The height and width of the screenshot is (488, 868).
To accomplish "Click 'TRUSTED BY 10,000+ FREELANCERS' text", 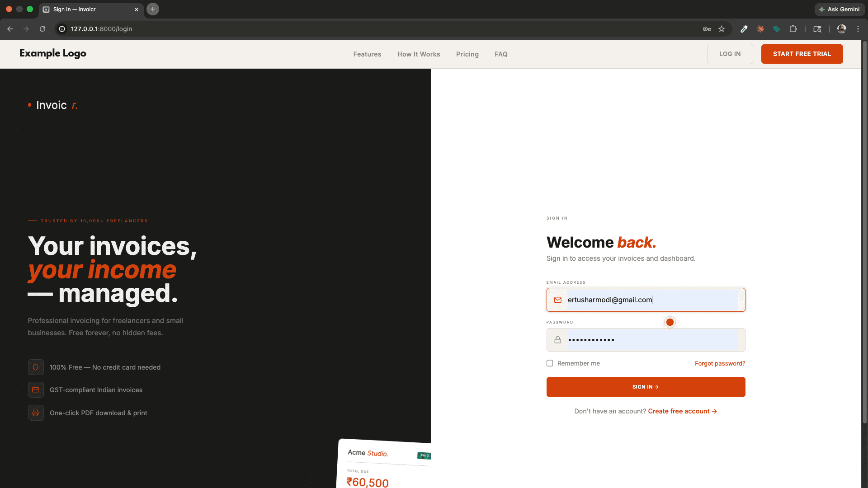I will point(94,221).
